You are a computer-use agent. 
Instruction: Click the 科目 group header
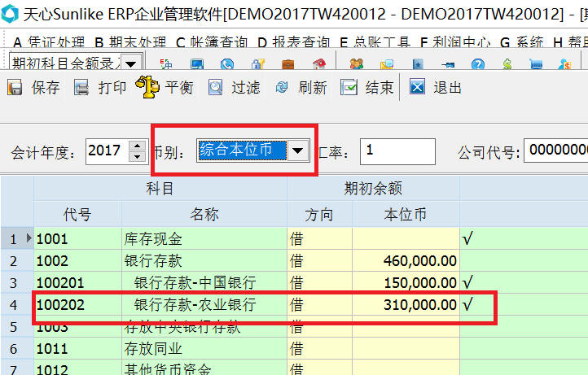point(160,189)
